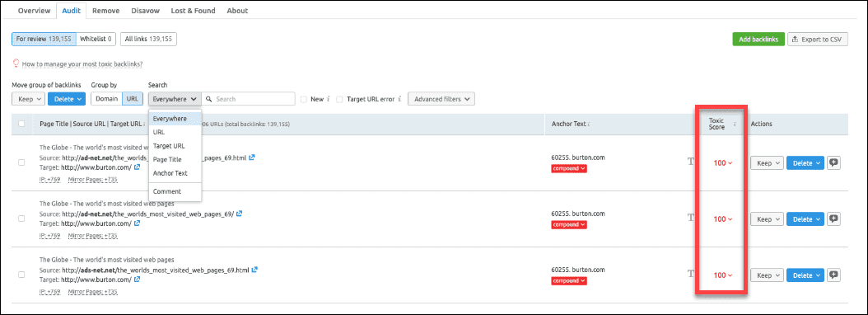This screenshot has width=868, height=315.
Task: Toggle the New filter checkbox
Action: pyautogui.click(x=303, y=99)
